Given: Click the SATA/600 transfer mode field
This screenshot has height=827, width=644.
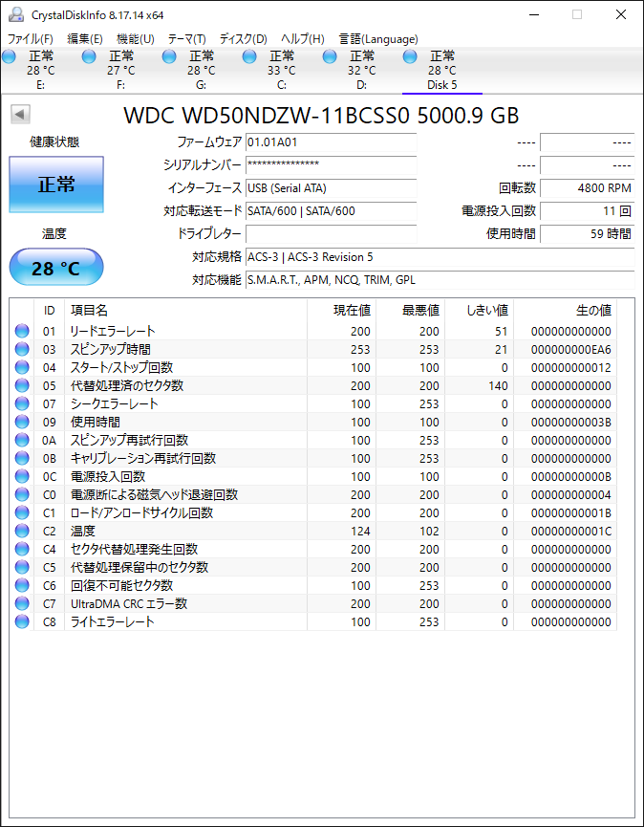Looking at the screenshot, I should 331,211.
